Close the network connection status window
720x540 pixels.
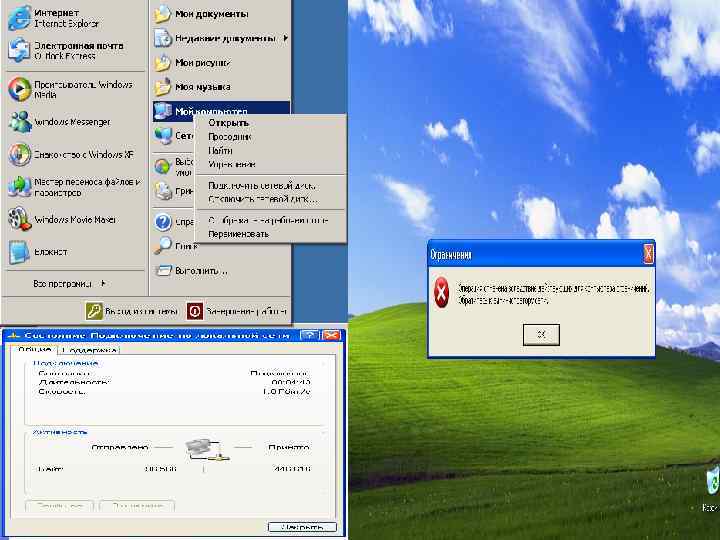pos(332,335)
